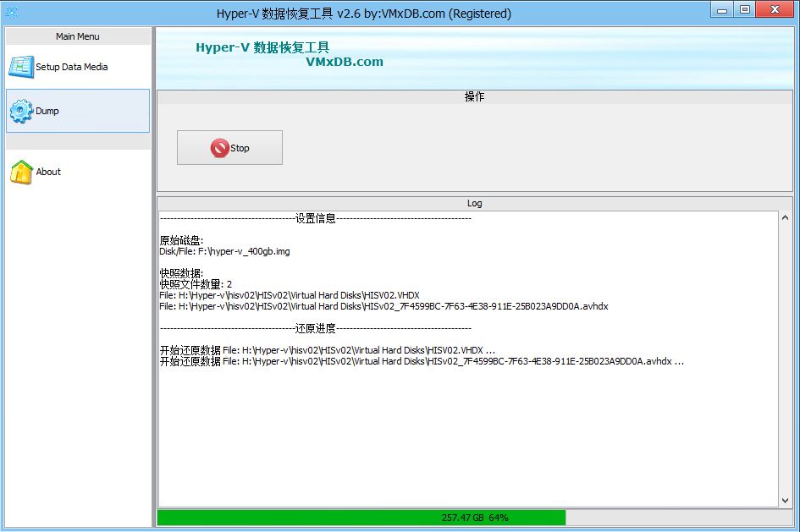This screenshot has width=800, height=532.
Task: Click the "原始磁盘:" log heading
Action: pyautogui.click(x=181, y=240)
